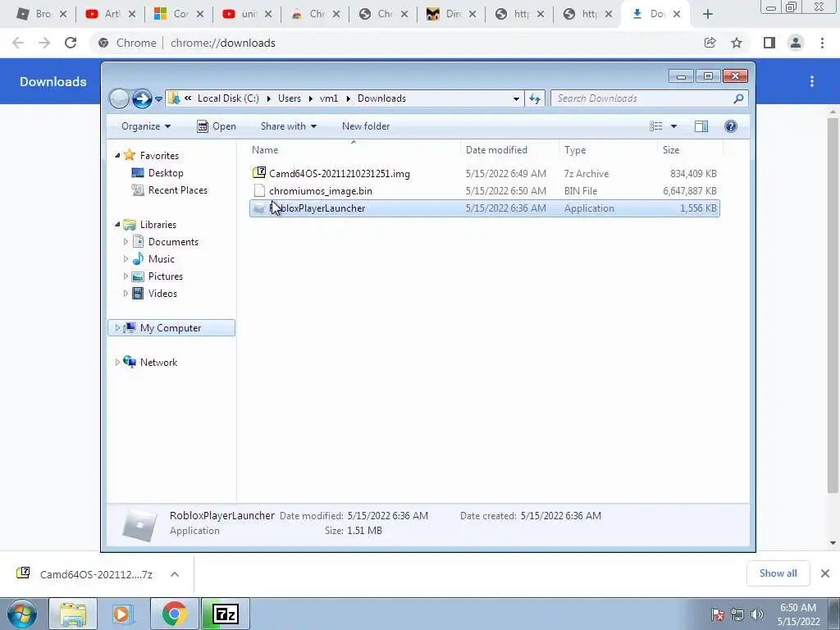Click Explorer back navigation arrow

pos(119,98)
